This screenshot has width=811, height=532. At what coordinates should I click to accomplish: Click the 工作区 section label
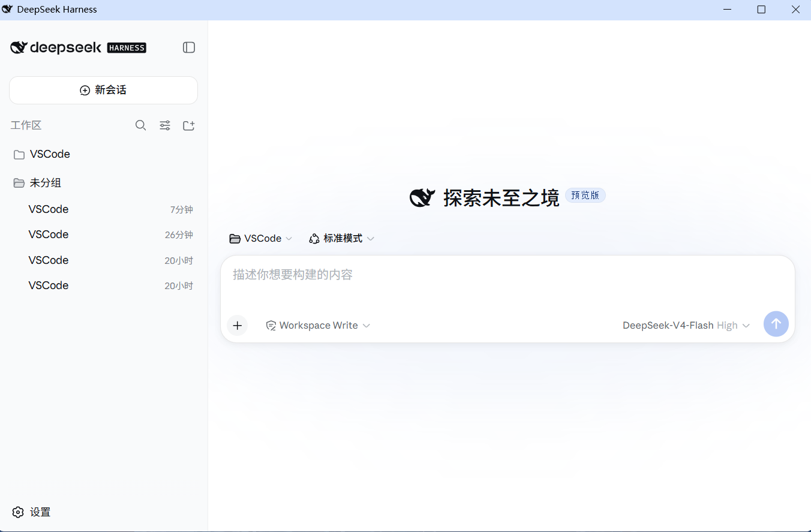(26, 125)
